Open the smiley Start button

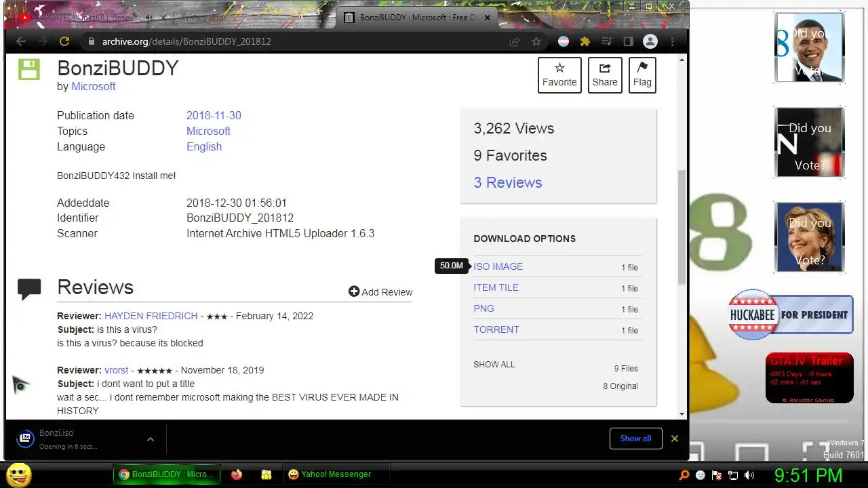[18, 474]
